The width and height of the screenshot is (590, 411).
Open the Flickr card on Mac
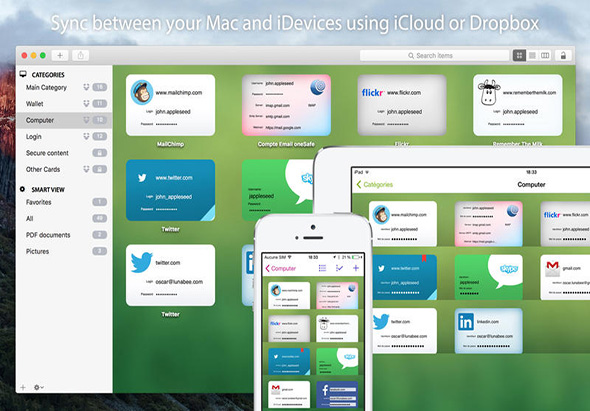click(402, 105)
